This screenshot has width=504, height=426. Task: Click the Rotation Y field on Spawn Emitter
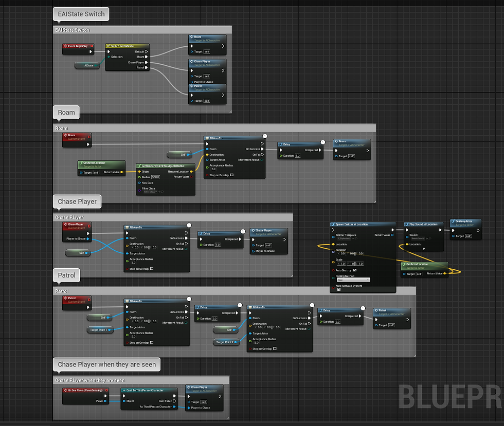click(x=351, y=253)
